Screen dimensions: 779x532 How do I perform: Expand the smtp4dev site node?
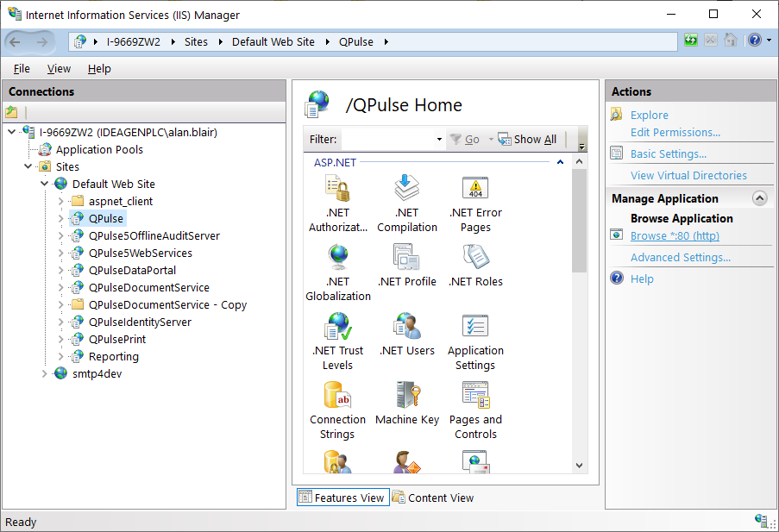point(45,373)
